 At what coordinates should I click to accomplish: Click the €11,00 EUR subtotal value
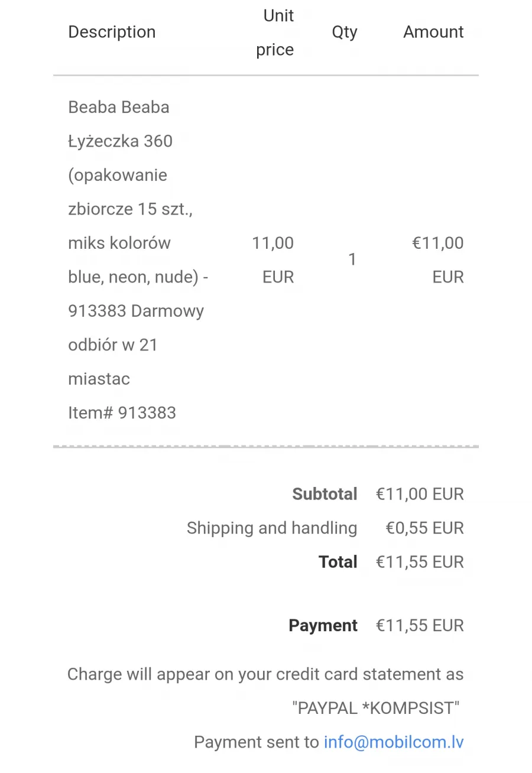coord(420,494)
